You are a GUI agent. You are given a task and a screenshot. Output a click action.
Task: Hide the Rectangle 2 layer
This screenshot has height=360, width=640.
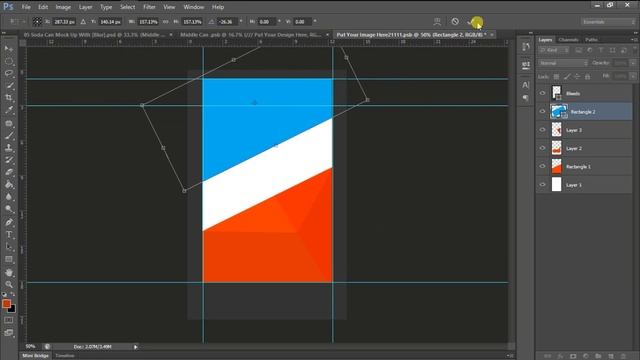click(x=542, y=112)
